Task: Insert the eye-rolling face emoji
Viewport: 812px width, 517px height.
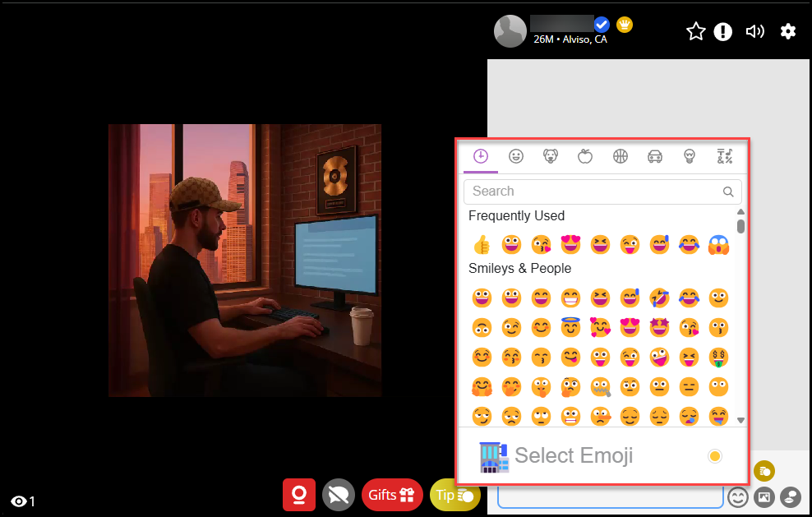Action: [x=541, y=417]
